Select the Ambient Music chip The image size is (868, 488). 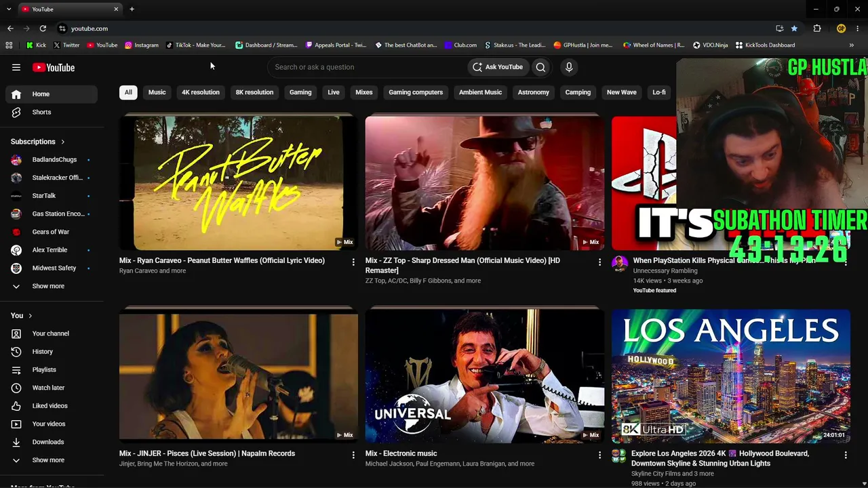tap(480, 92)
